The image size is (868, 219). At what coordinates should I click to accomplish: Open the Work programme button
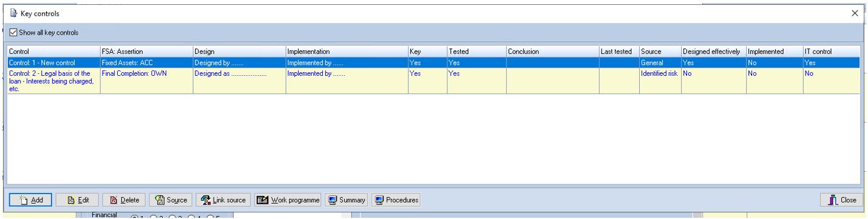288,200
